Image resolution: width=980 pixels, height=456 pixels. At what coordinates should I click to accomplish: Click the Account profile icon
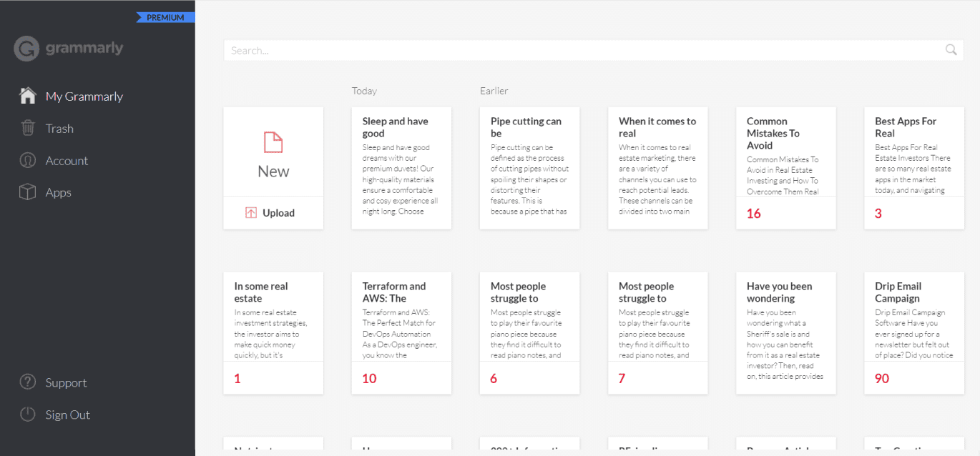point(27,160)
